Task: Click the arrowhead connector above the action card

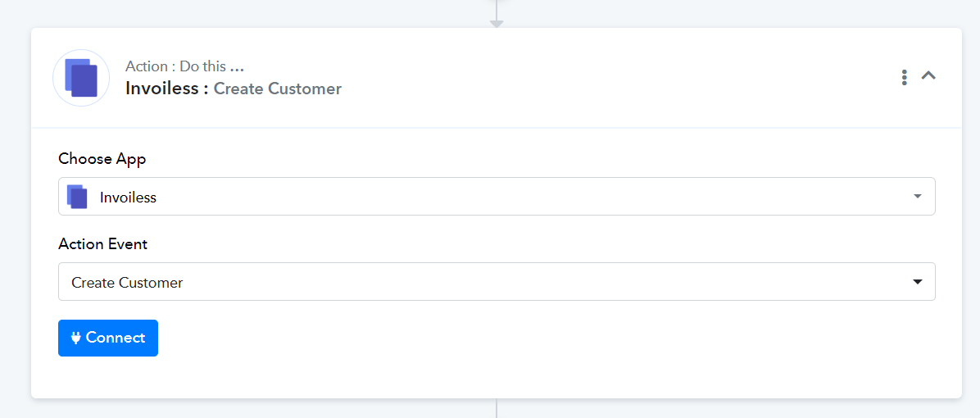Action: [x=497, y=24]
